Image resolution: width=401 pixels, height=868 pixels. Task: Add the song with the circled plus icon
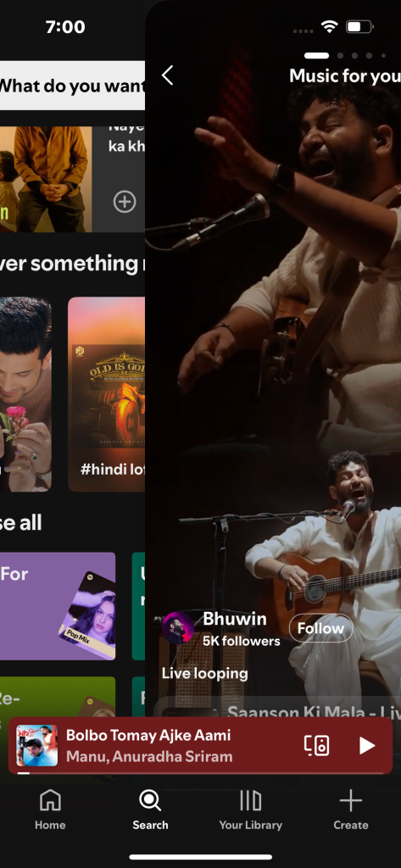click(x=125, y=202)
